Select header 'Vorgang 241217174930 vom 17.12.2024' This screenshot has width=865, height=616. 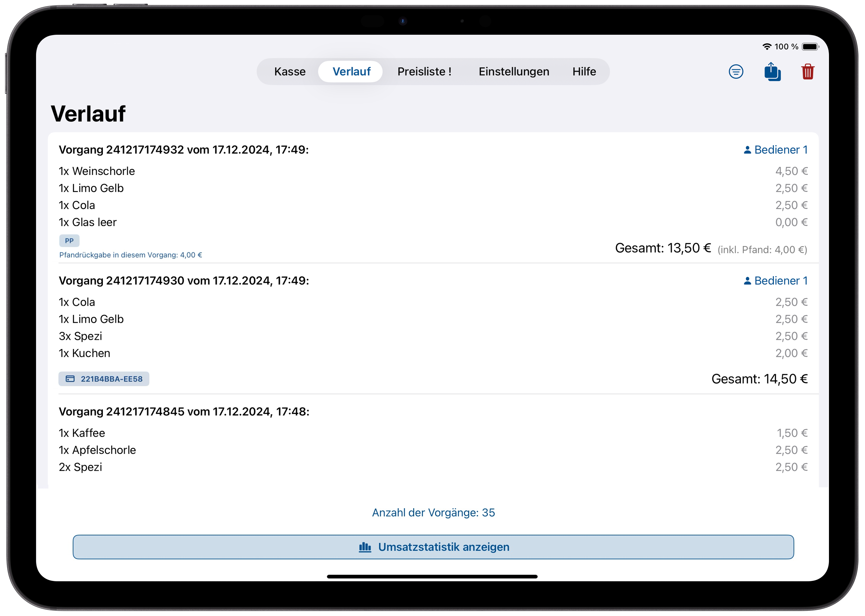tap(184, 281)
